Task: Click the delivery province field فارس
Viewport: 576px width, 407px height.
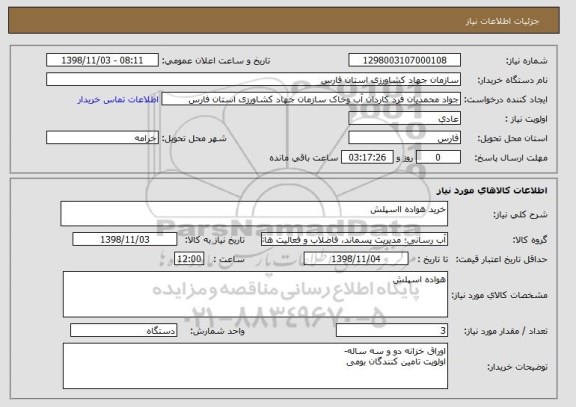Action: pos(404,138)
